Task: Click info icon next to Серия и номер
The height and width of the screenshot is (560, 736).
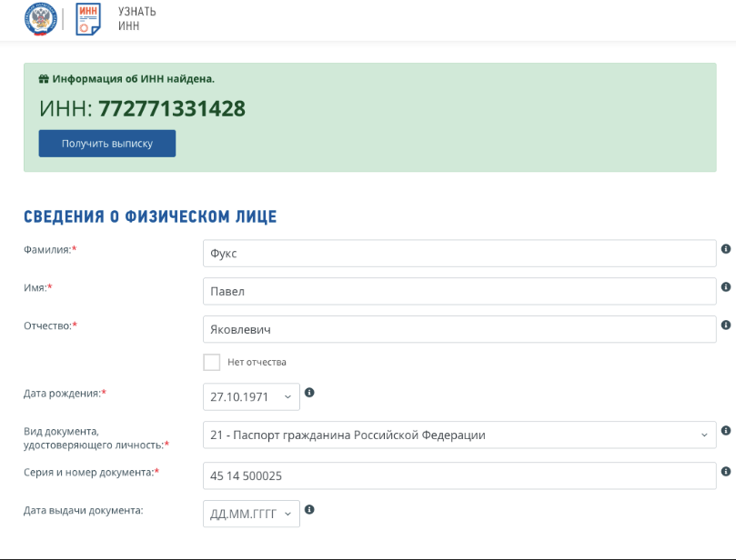Action: (x=726, y=472)
